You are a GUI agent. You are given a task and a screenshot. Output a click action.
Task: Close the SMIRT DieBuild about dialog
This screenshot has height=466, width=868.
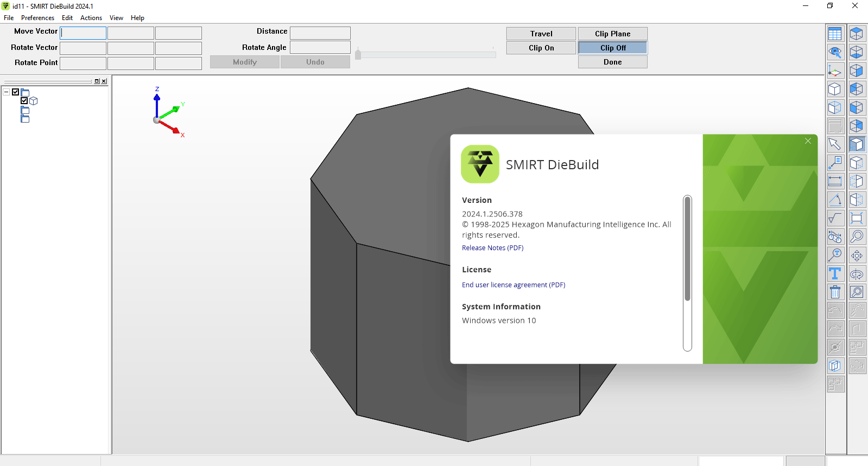tap(808, 141)
